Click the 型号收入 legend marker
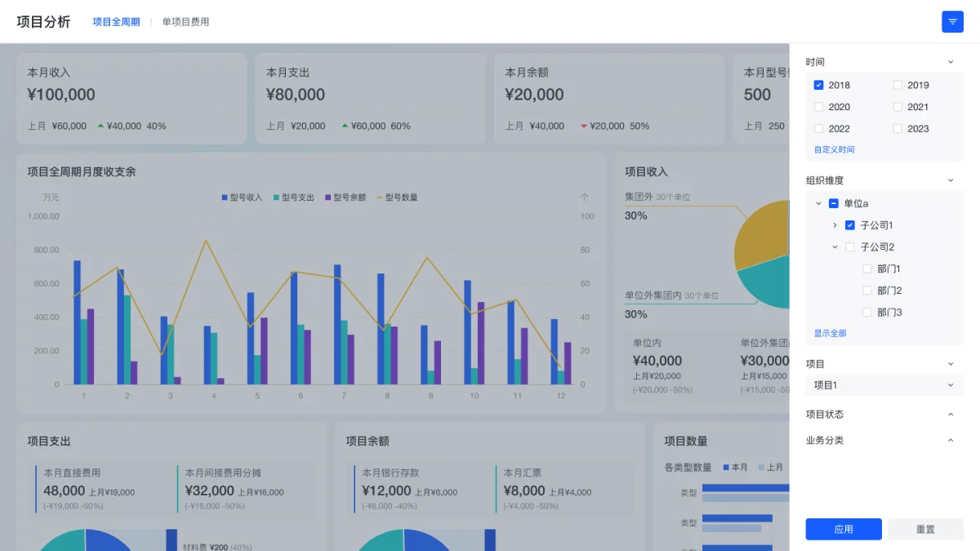The width and height of the screenshot is (980, 551). [x=225, y=198]
